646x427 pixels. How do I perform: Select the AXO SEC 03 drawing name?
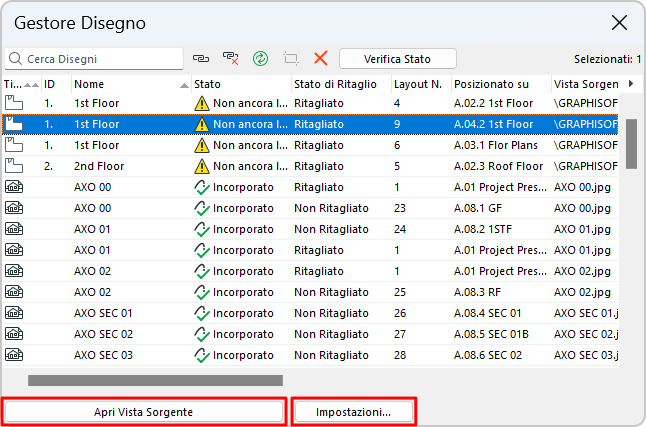pos(103,355)
